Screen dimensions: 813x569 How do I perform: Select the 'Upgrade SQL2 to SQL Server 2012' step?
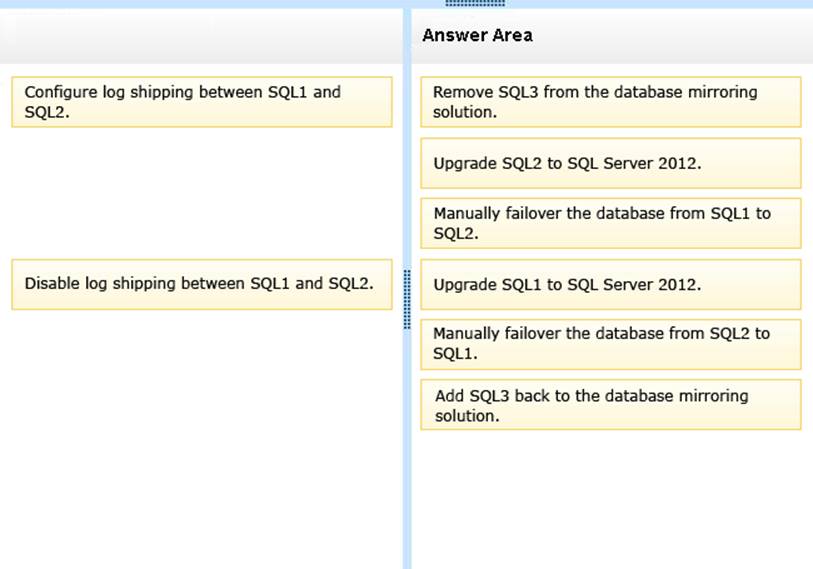[610, 163]
